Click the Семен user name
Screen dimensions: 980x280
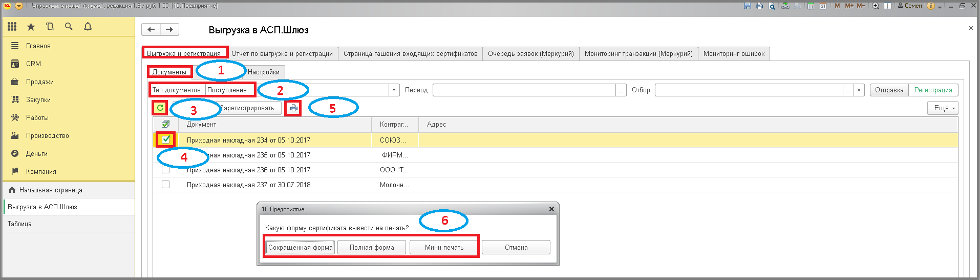[910, 6]
